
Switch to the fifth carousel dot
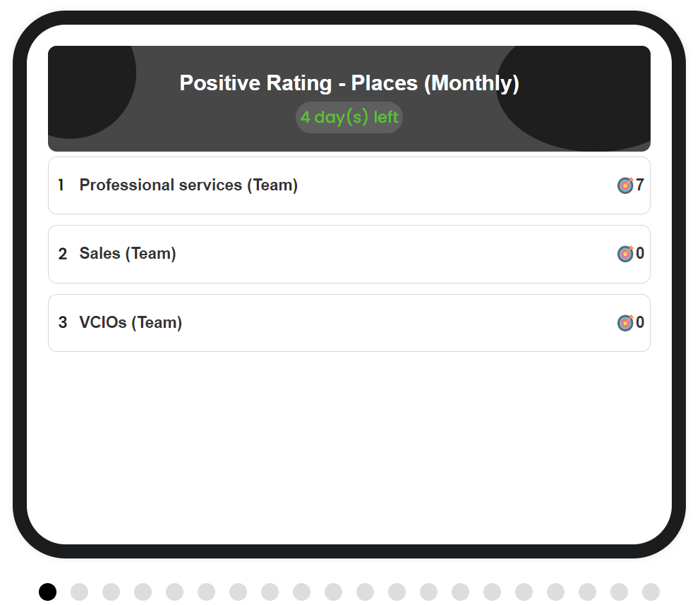click(x=174, y=592)
